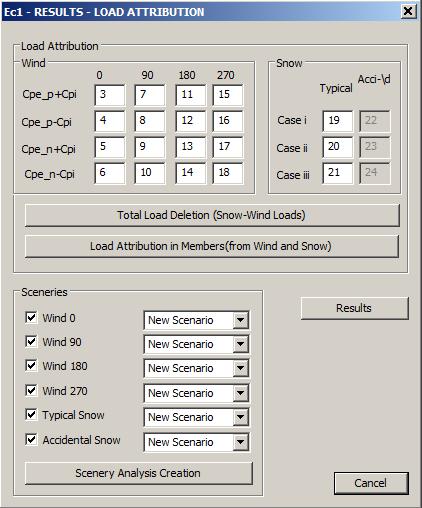Click the wind 180 field containing 13
Image resolution: width=422 pixels, height=508 pixels.
[191, 147]
